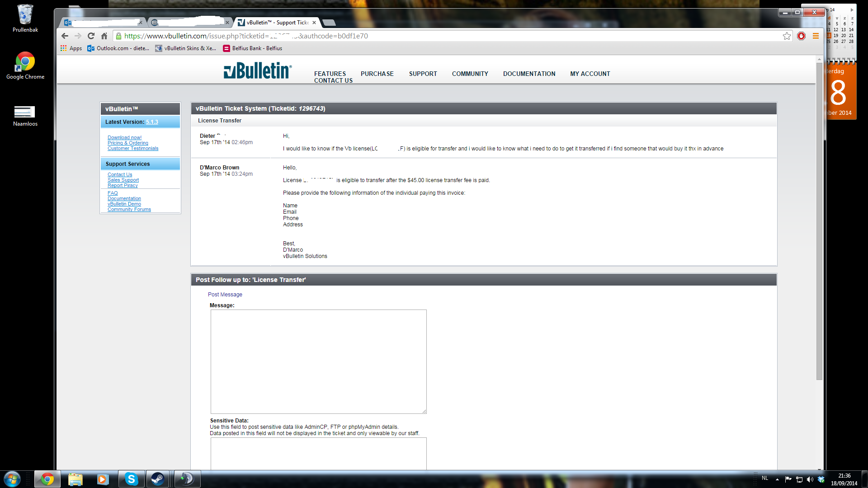The width and height of the screenshot is (868, 488).
Task: Click the calendar gadget next month arrow
Action: click(852, 9)
